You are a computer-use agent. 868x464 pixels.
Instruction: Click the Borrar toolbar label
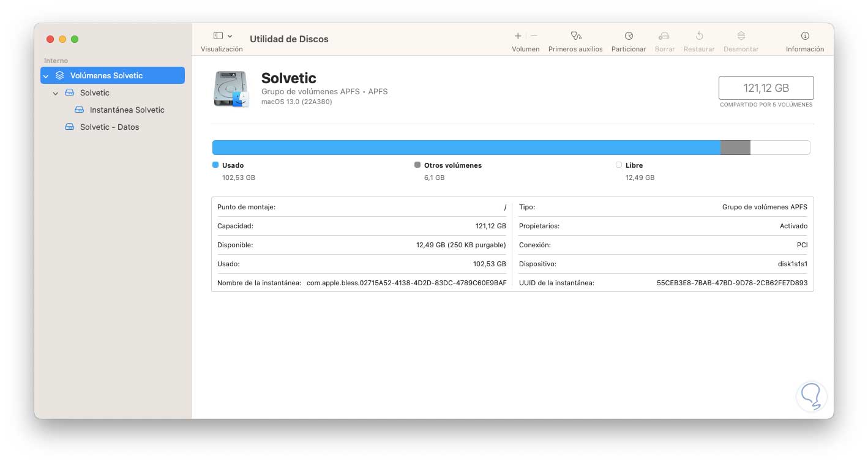665,49
